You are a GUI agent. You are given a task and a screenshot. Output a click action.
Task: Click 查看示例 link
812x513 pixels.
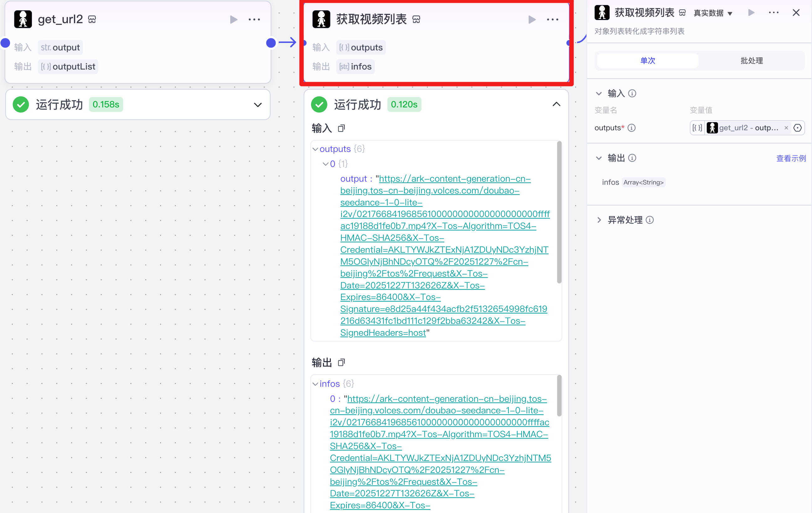point(791,158)
